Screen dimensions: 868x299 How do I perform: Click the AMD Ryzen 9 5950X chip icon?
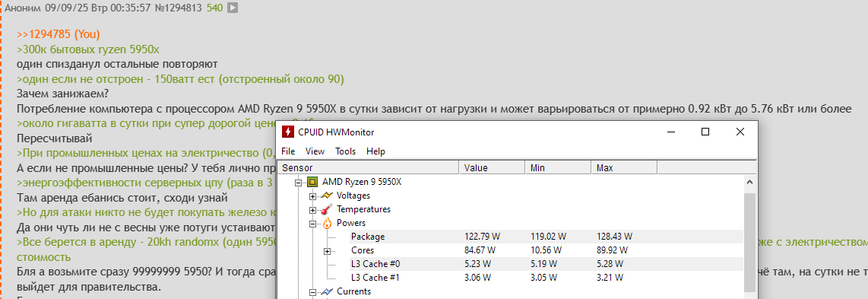click(312, 182)
